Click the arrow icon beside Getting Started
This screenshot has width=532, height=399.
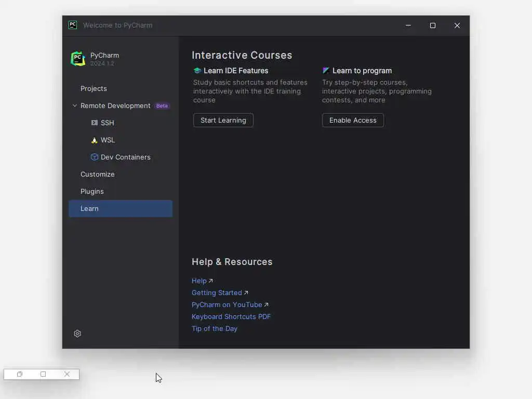coord(246,293)
